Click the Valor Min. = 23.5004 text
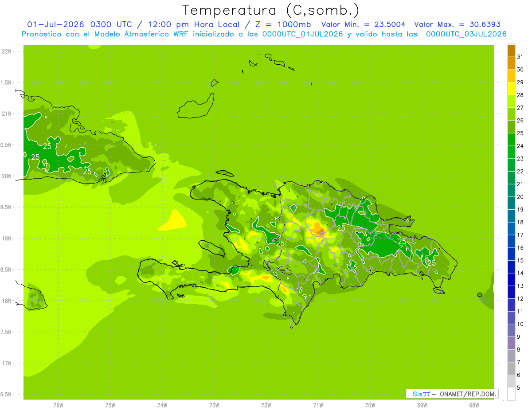532x411 pixels. point(364,24)
